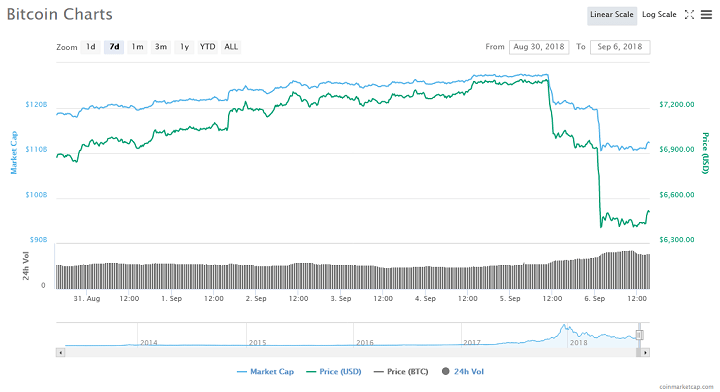Click the right scroll arrow of navigator
Viewport: 720px width, 392px height.
[x=645, y=353]
